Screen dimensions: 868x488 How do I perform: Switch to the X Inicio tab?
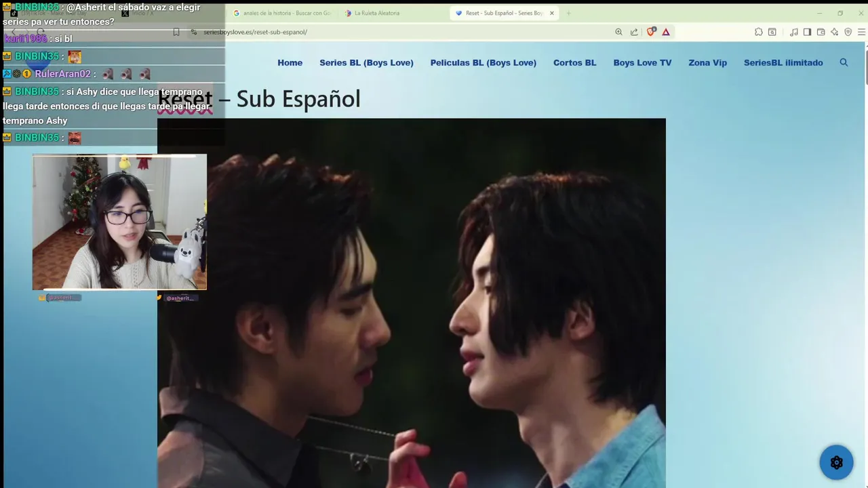pyautogui.click(x=170, y=13)
